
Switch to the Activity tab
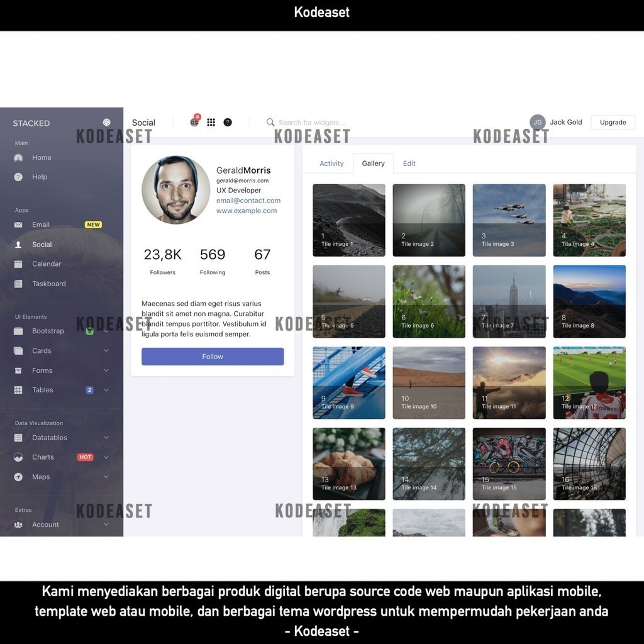coord(331,164)
